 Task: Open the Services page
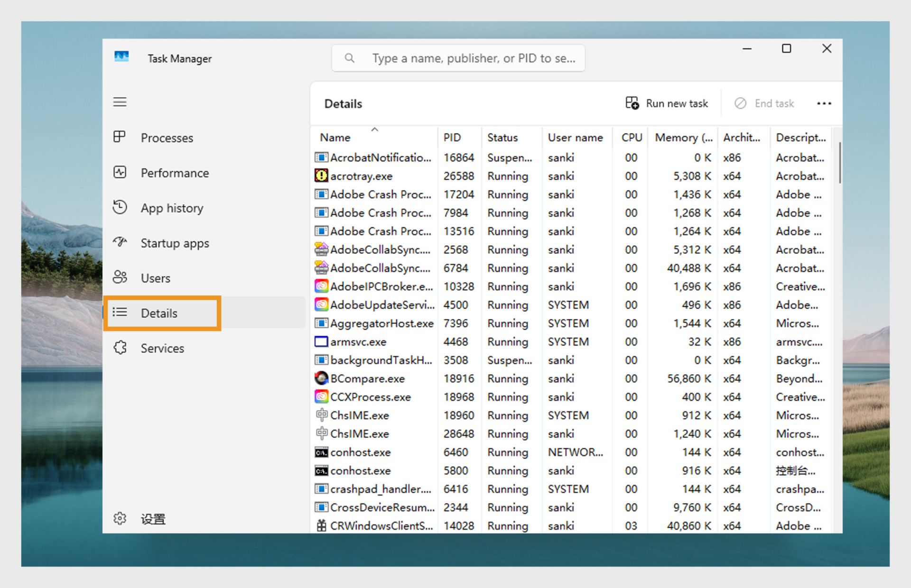(162, 349)
